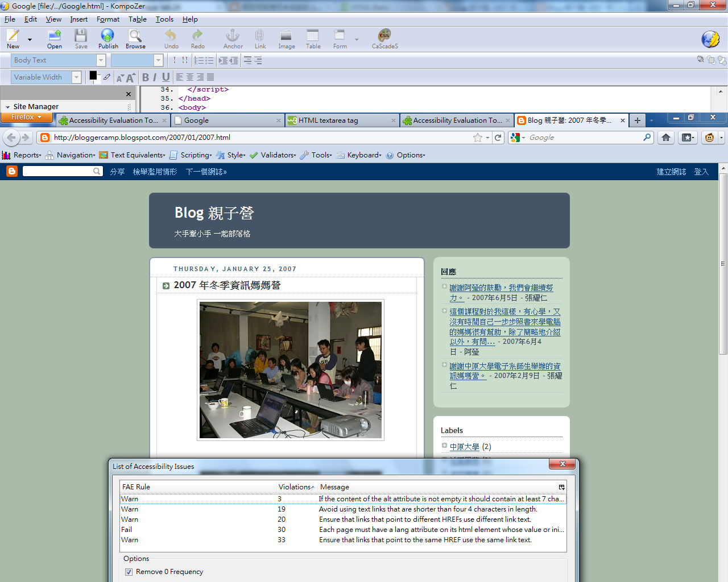
Task: Open the dropdown arrow next to New
Action: pos(30,40)
